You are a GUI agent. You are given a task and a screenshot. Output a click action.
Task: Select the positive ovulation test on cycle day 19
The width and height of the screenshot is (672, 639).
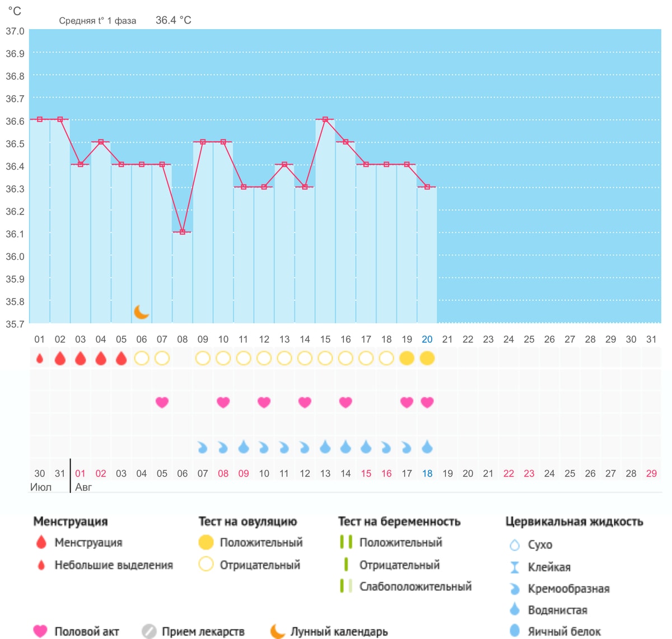407,358
